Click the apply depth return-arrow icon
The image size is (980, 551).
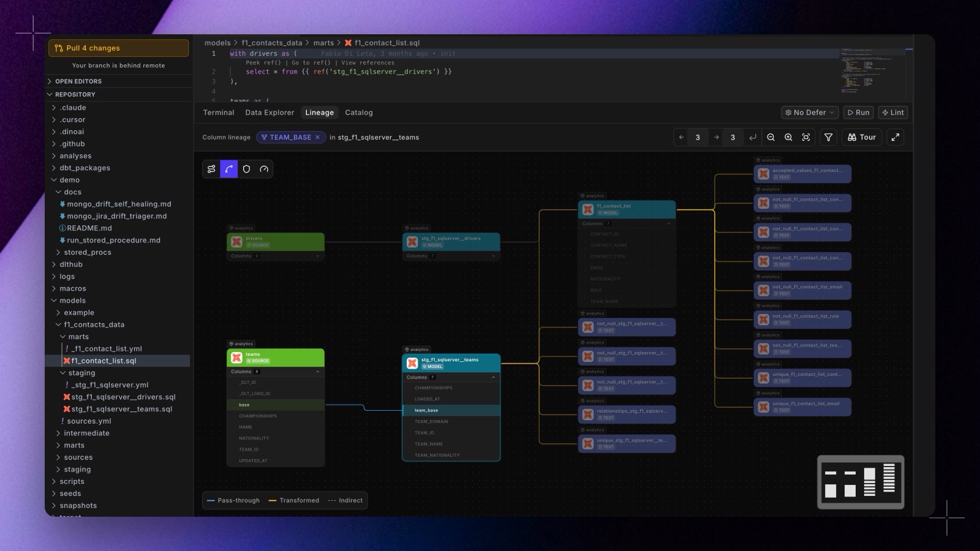753,137
